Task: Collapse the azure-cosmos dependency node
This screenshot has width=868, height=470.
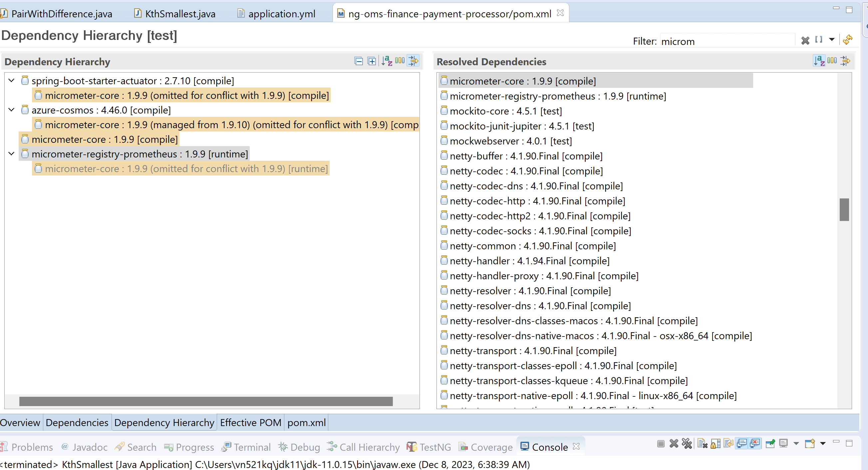Action: [11, 110]
